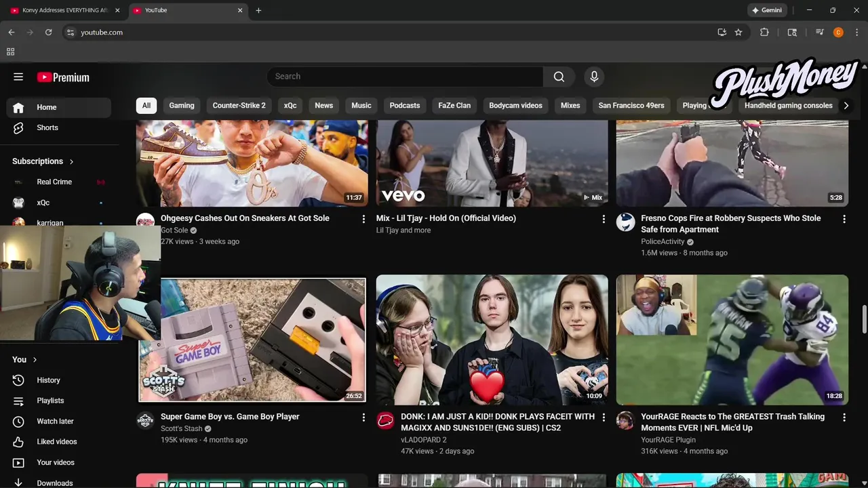The height and width of the screenshot is (488, 868).
Task: Select the Podcasts filter chip
Action: click(x=405, y=105)
